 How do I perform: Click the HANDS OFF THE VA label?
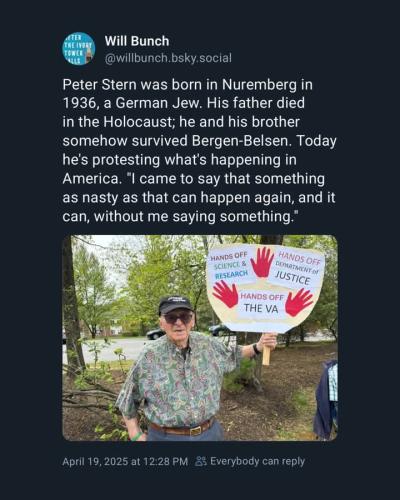pyautogui.click(x=261, y=303)
